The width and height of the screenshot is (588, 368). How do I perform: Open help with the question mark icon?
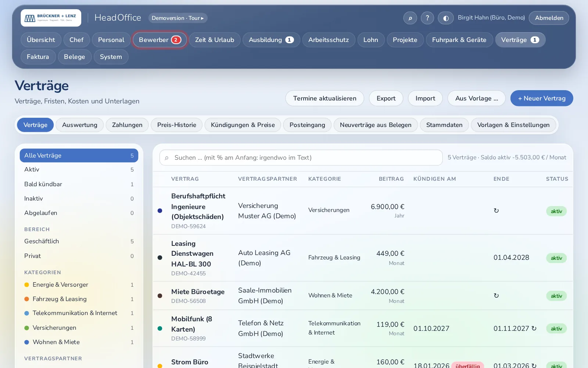tap(427, 18)
